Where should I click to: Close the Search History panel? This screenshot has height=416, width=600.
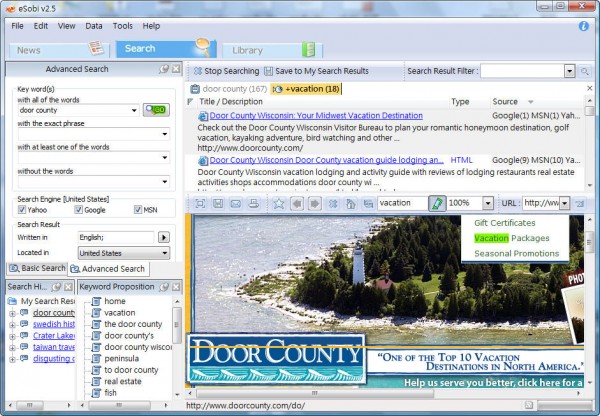click(68, 287)
